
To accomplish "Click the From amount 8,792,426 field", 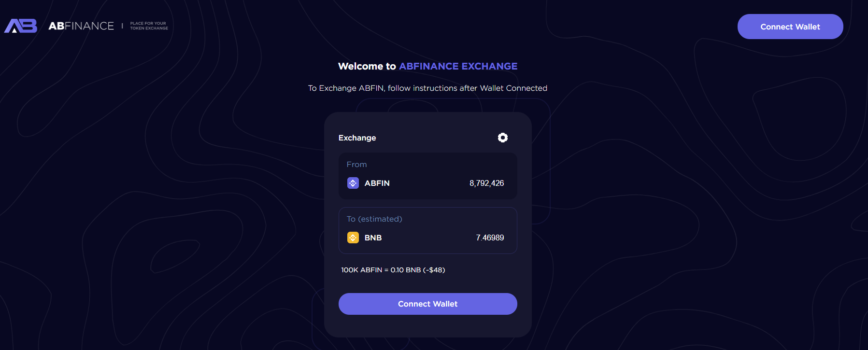I will click(486, 183).
